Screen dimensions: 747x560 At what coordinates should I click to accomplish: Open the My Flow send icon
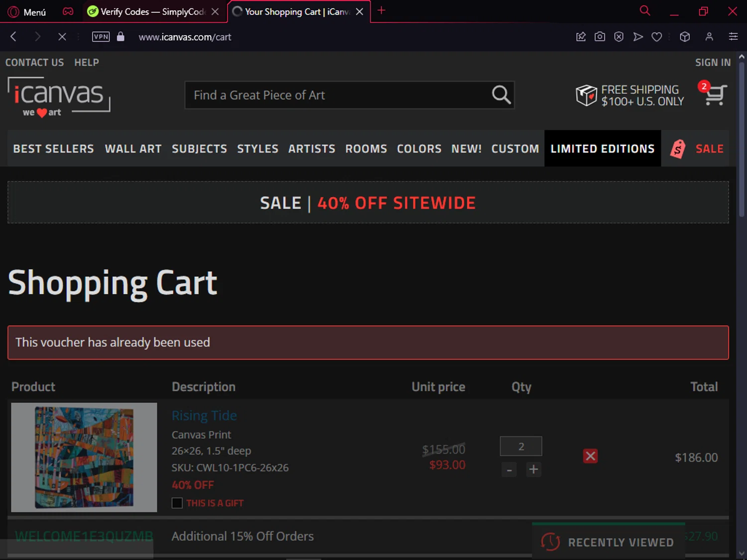(638, 36)
